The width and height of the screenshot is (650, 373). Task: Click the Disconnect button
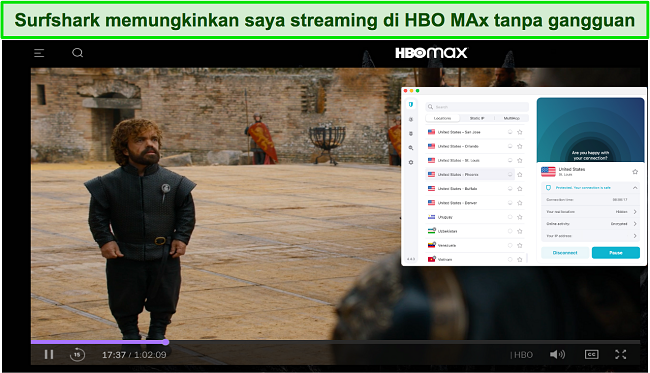pos(565,253)
